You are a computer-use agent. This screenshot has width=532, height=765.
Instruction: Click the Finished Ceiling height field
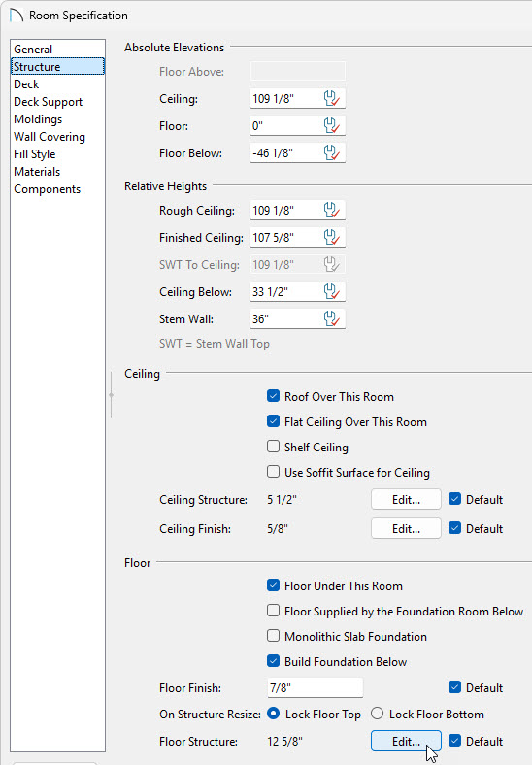tap(298, 238)
